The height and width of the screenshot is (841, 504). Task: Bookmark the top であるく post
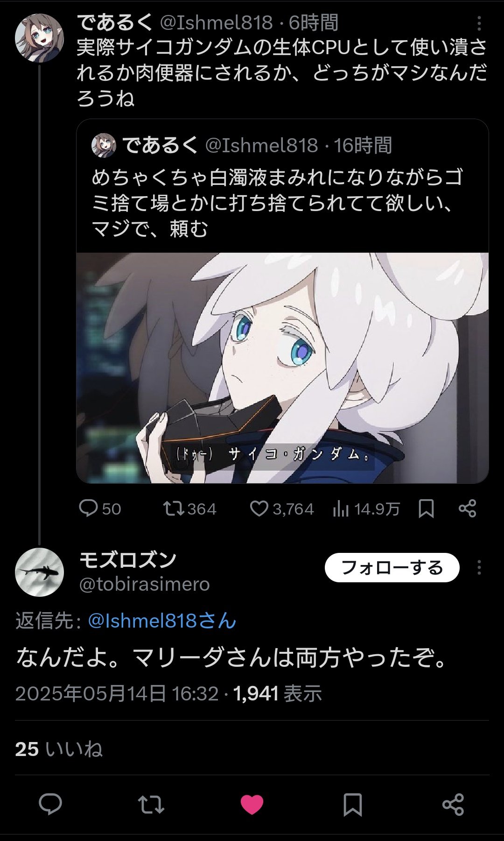426,509
